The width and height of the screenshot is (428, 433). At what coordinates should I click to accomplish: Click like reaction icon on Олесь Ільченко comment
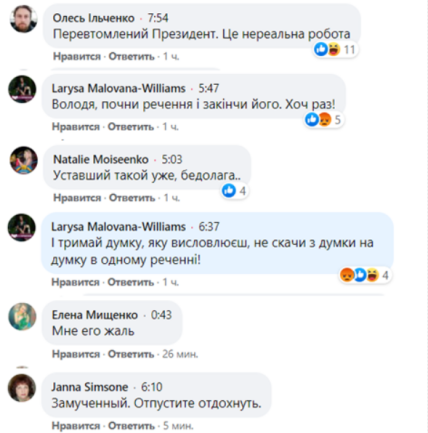(321, 49)
